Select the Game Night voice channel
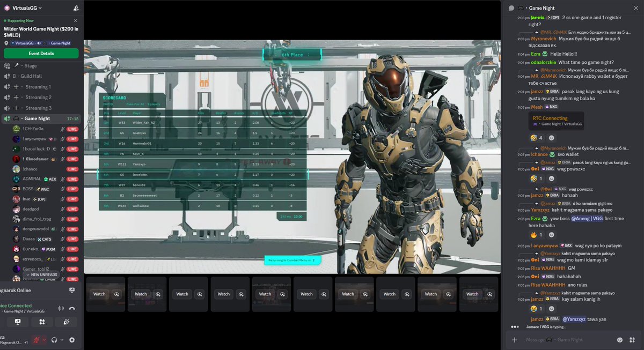The height and width of the screenshot is (350, 644). (41, 118)
